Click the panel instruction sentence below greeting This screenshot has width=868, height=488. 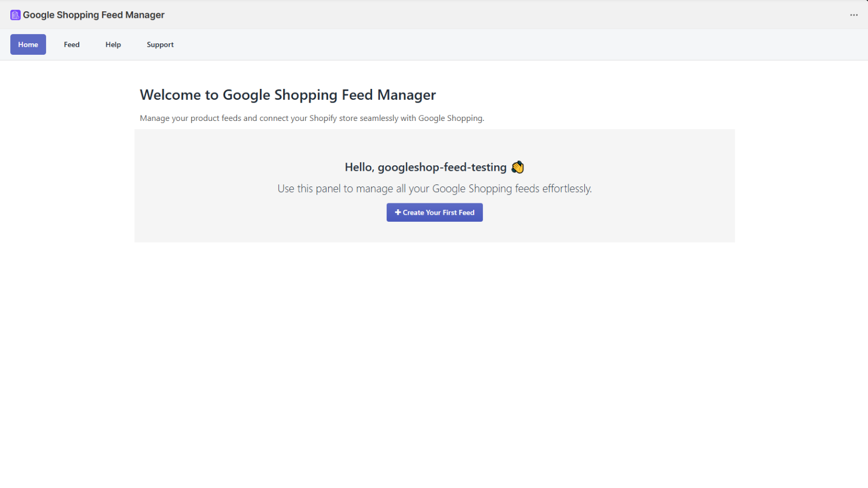coord(434,188)
